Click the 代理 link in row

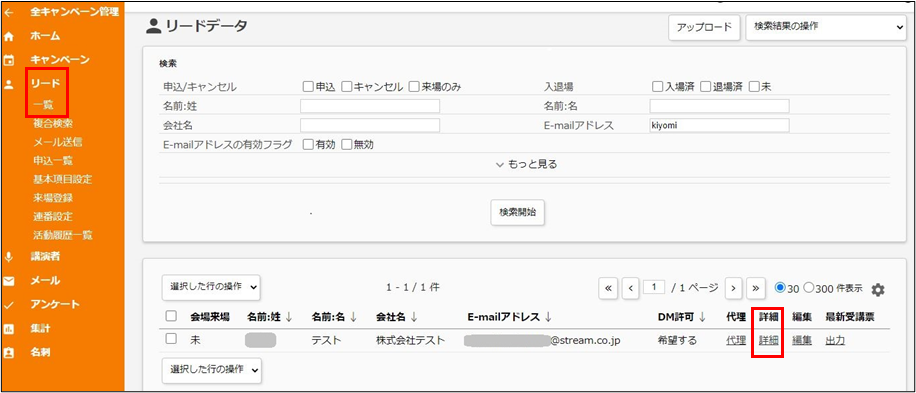point(736,340)
